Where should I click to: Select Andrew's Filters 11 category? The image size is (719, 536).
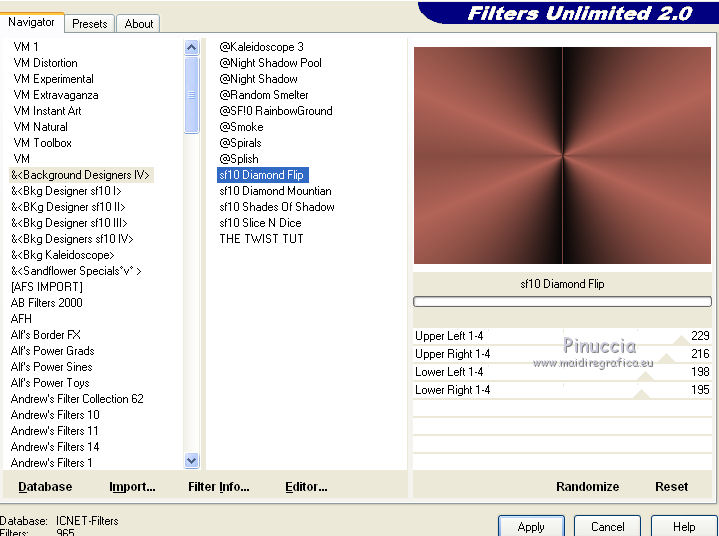tap(55, 431)
